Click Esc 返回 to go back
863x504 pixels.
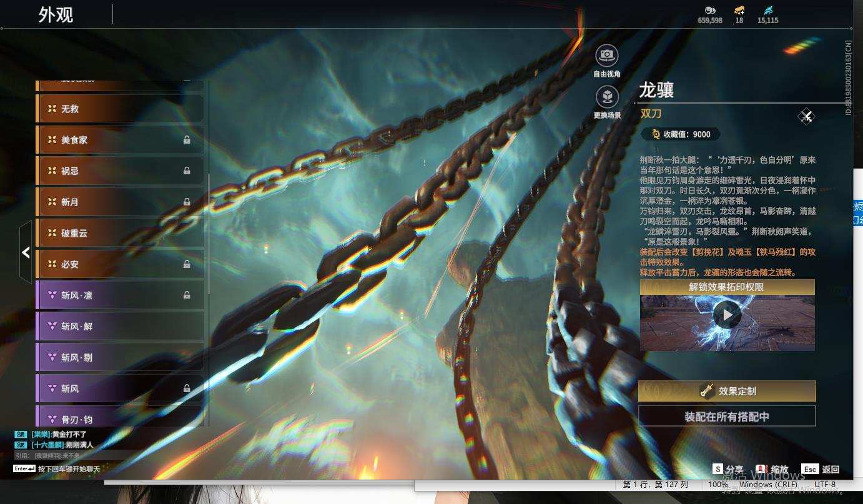[x=821, y=469]
